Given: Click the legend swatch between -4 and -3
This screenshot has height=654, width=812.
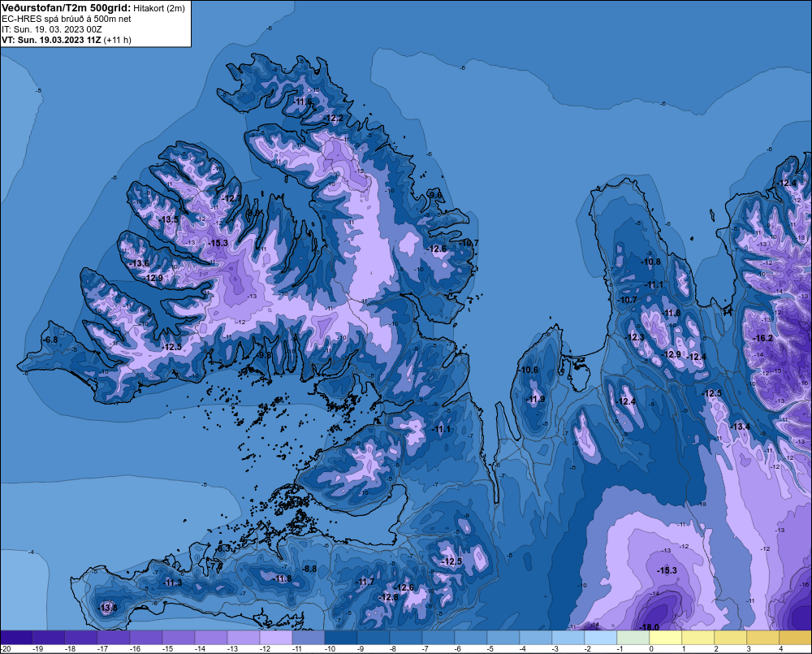Looking at the screenshot, I should point(535,638).
